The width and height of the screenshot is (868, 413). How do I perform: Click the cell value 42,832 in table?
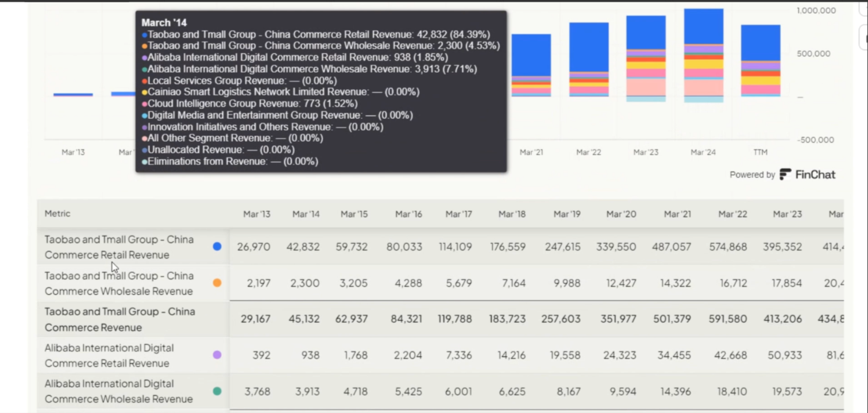(x=303, y=247)
